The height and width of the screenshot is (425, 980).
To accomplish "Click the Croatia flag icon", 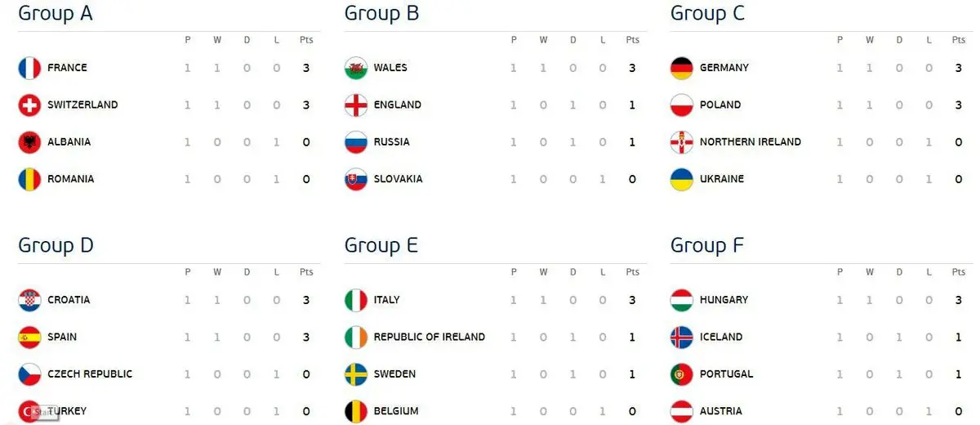I will [x=29, y=300].
